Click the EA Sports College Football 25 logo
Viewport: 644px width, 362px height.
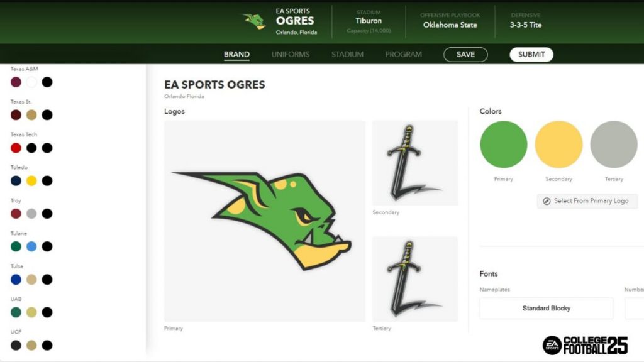[x=585, y=345]
